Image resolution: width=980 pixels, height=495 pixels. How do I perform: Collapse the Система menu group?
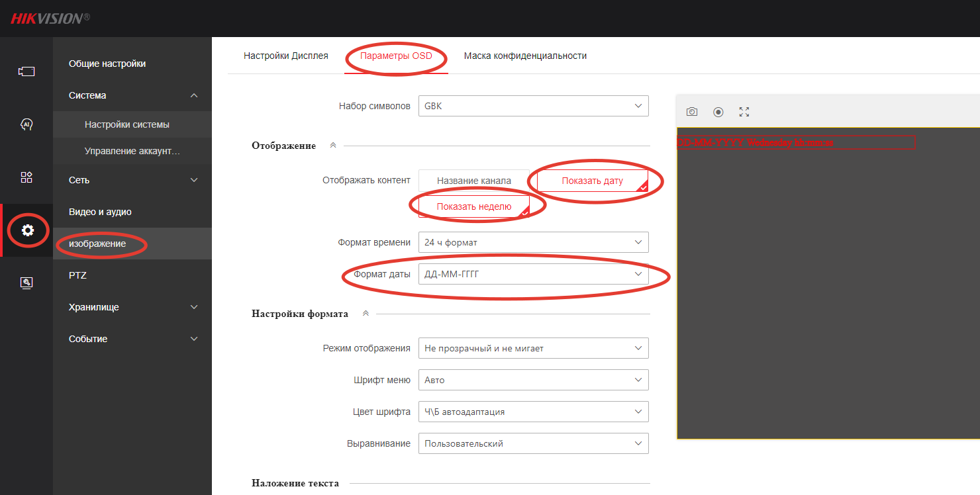132,95
